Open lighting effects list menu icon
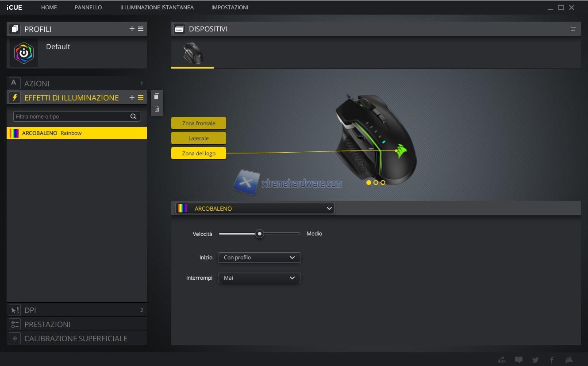Screen dimensions: 588x366 coord(141,98)
